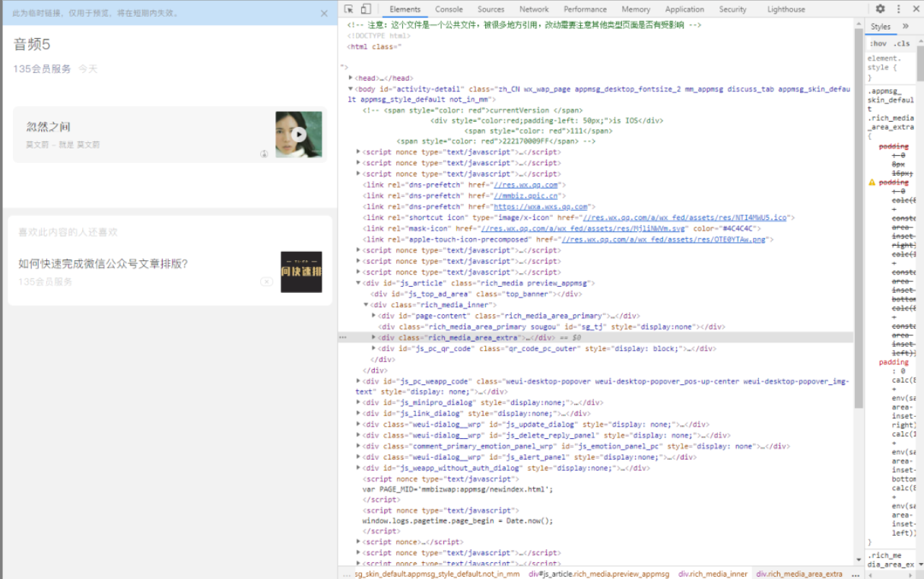The image size is (924, 579).
Task: Open the Network tab
Action: pos(534,9)
